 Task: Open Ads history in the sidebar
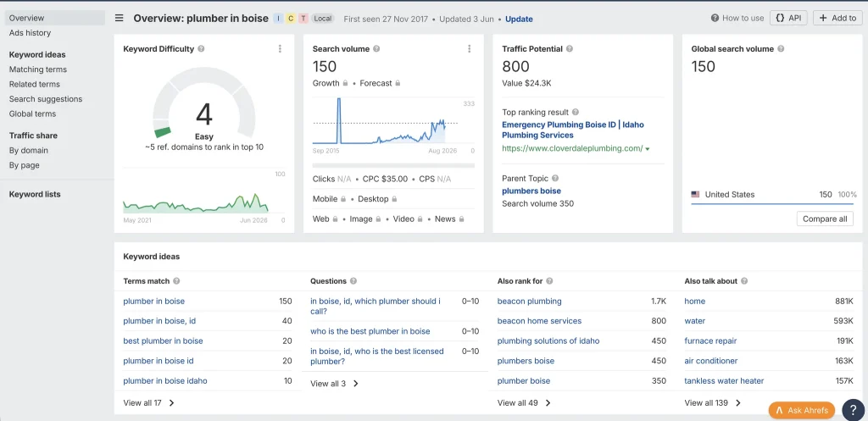pyautogui.click(x=30, y=33)
